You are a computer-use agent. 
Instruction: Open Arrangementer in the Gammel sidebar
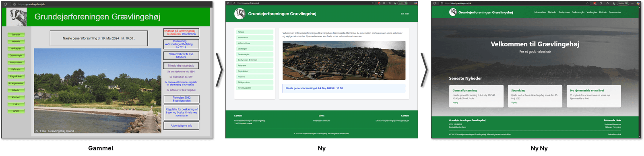[16, 83]
